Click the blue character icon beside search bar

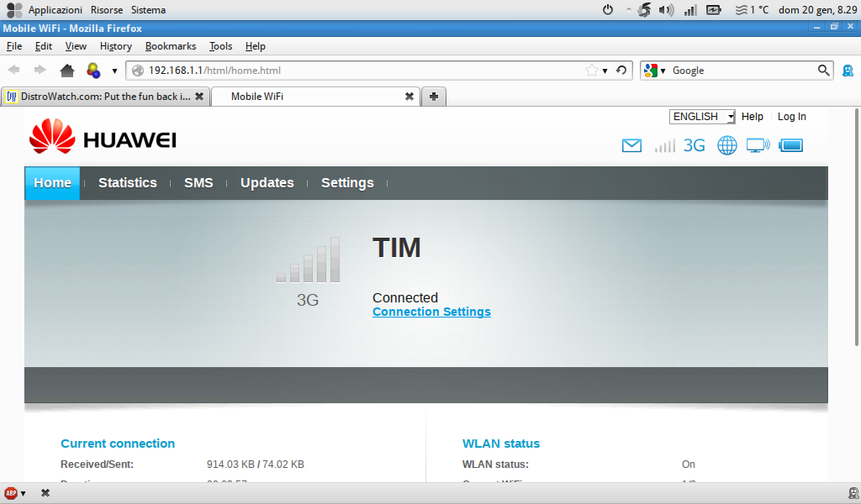point(848,71)
